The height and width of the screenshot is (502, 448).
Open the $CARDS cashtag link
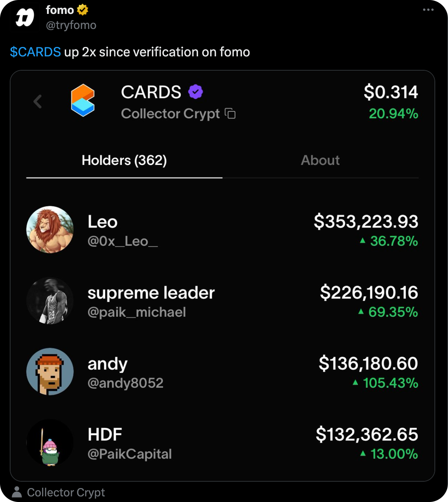35,52
